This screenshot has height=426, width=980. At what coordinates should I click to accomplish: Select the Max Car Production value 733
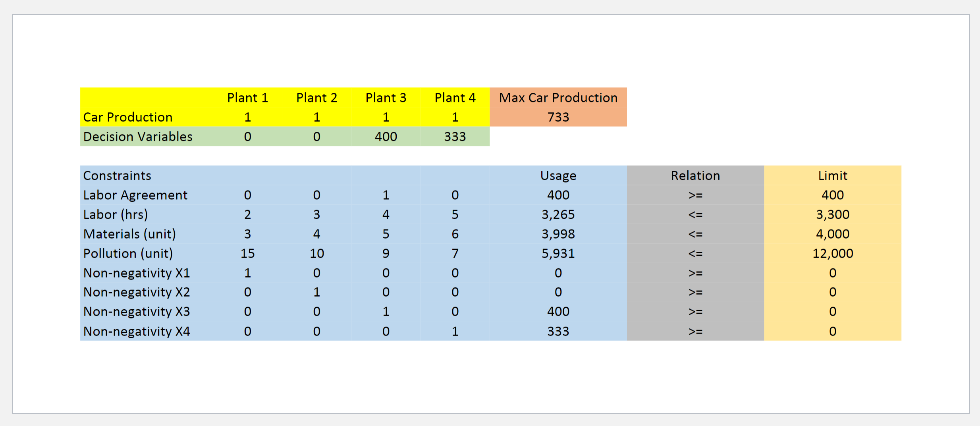click(558, 117)
